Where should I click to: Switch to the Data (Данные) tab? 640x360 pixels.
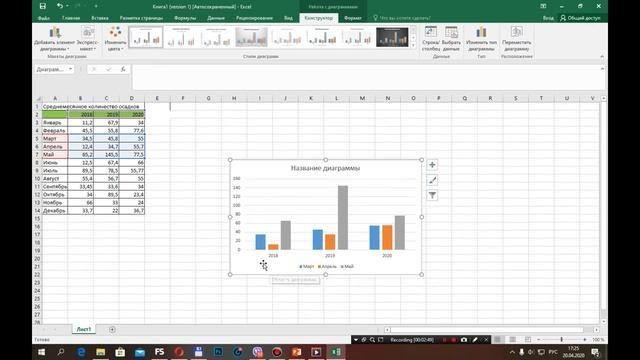(216, 18)
